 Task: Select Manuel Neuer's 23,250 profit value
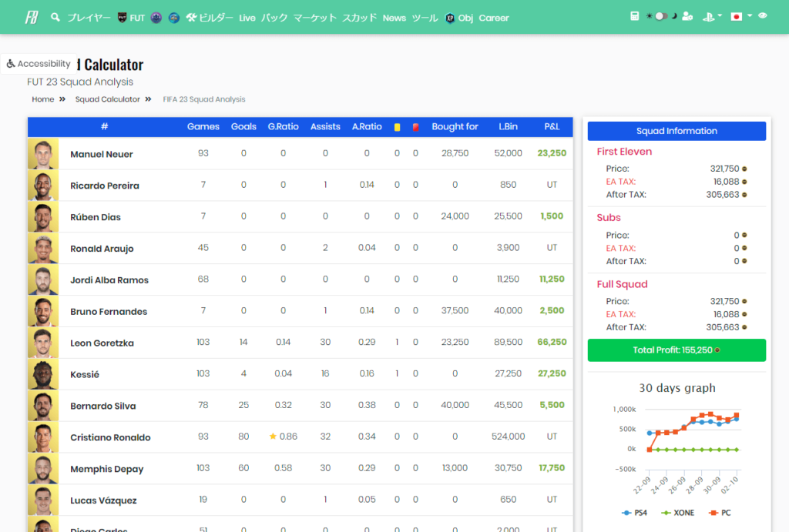(552, 153)
